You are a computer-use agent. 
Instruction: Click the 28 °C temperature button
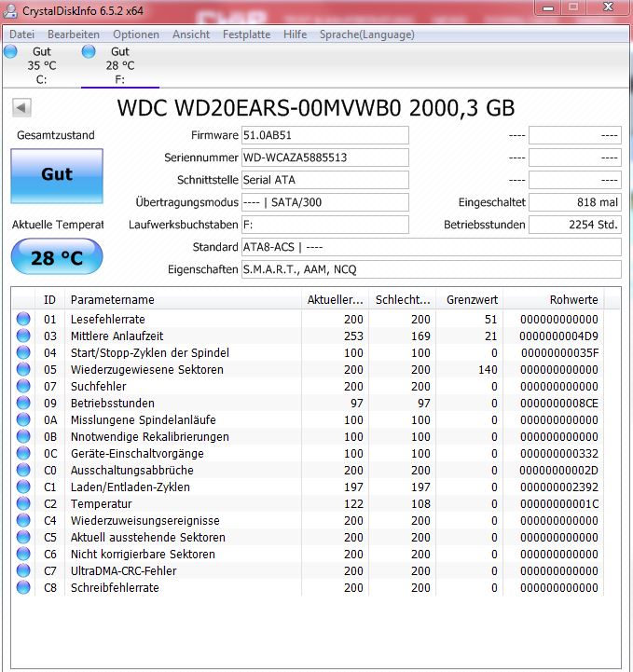tap(57, 256)
